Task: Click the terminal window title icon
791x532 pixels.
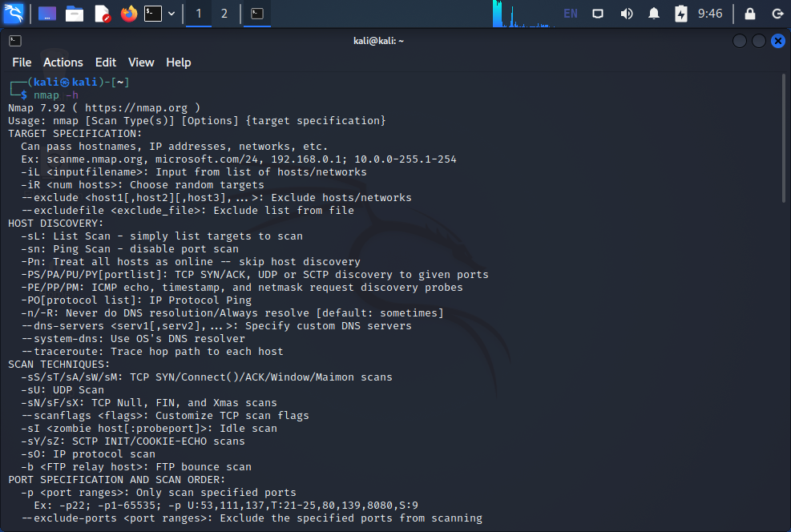Action: coord(15,41)
